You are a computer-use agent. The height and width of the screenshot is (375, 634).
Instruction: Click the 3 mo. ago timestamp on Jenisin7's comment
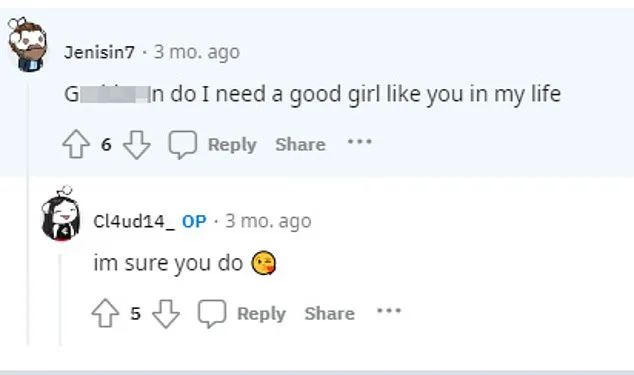click(x=197, y=53)
